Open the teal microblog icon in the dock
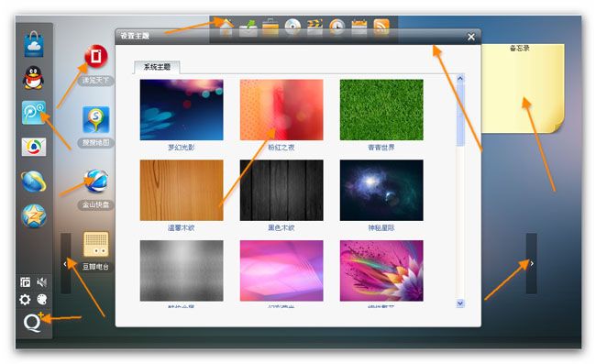This screenshot has height=364, width=596. 34,113
